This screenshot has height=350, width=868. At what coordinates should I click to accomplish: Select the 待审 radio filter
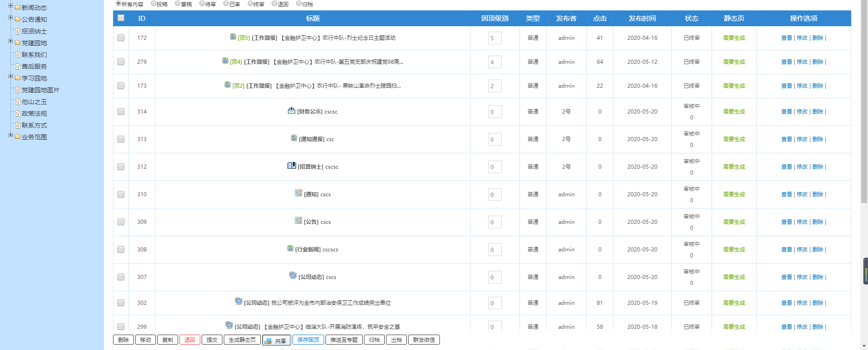tap(202, 4)
